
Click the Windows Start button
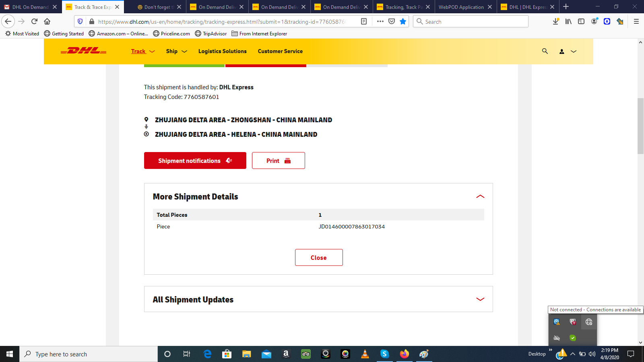(10, 354)
